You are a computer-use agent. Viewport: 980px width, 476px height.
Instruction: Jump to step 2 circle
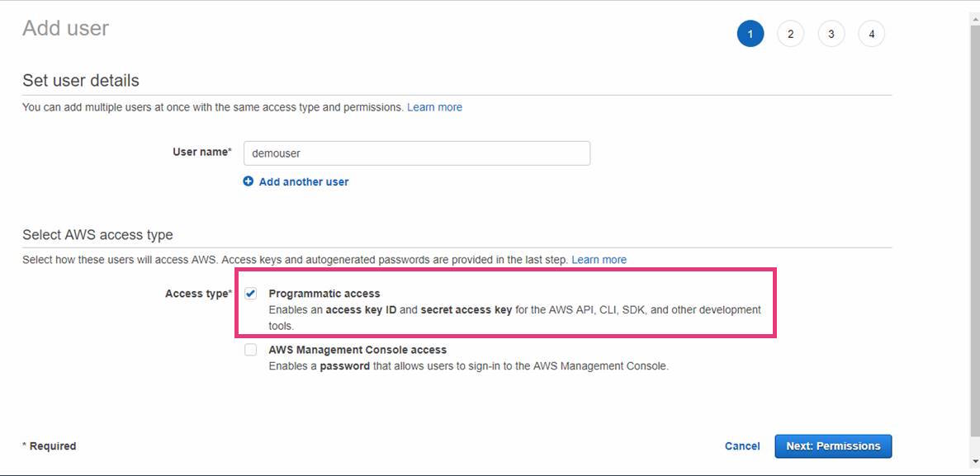790,34
